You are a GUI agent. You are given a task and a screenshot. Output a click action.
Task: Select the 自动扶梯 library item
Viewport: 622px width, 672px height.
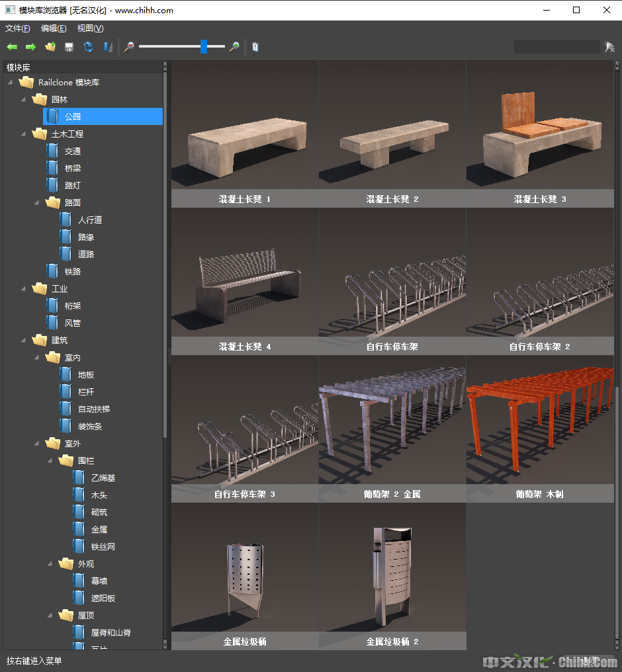(x=94, y=409)
